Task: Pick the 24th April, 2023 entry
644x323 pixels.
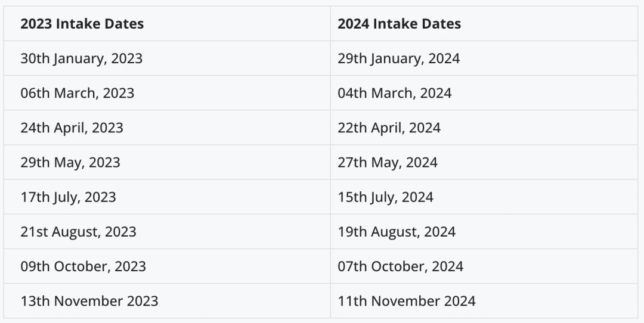Action: (72, 128)
